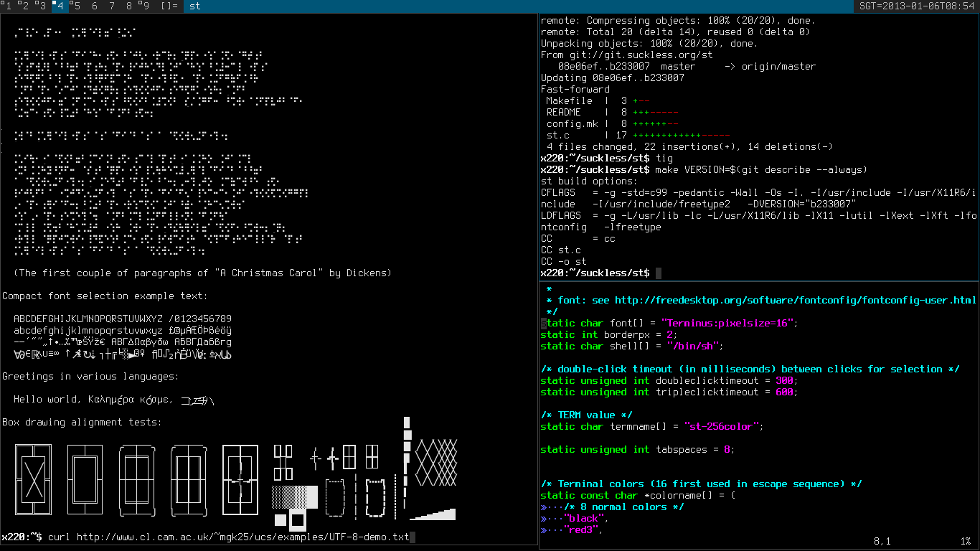Focus the shell prompt after 'CC -o st'
The height and width of the screenshot is (551, 980).
658,273
